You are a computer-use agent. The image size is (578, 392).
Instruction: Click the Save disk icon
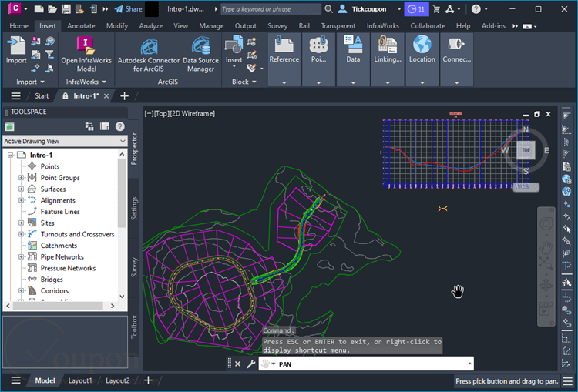pos(66,9)
